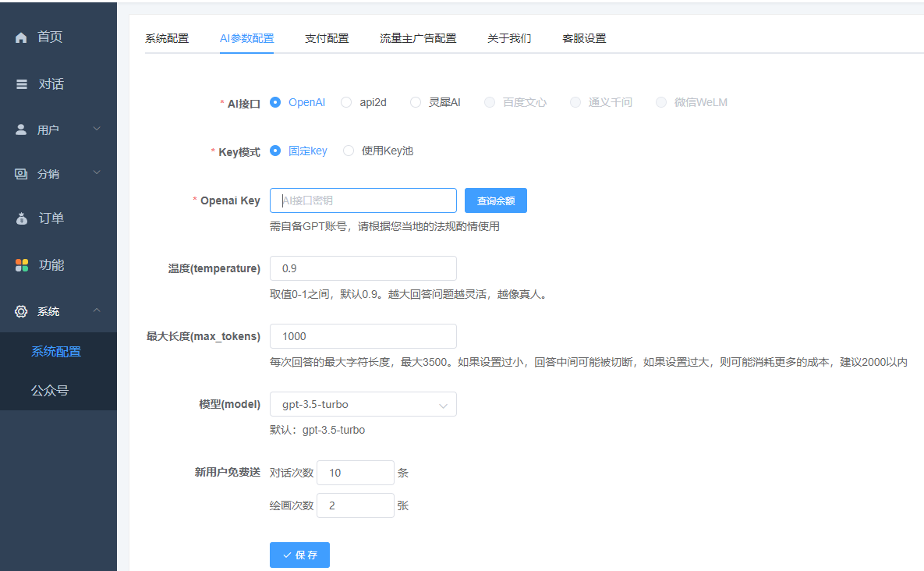Image resolution: width=924 pixels, height=571 pixels.
Task: Select the 订单 orders icon
Action: [x=21, y=218]
